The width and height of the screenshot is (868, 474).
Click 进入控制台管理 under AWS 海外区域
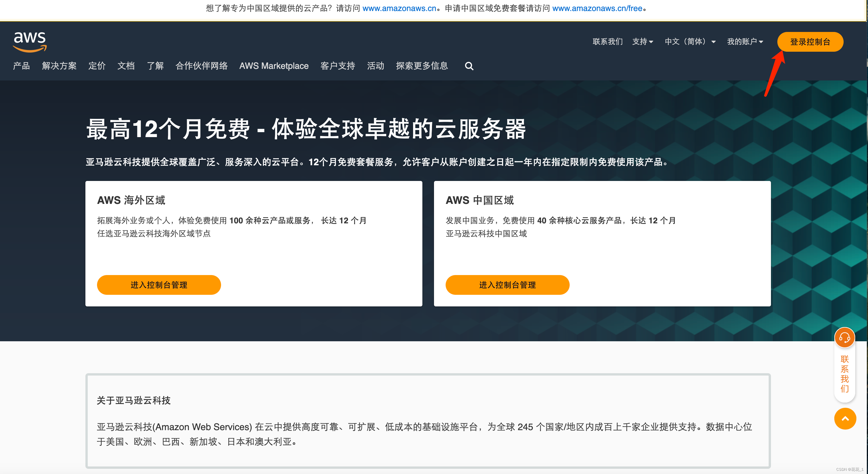pos(159,285)
